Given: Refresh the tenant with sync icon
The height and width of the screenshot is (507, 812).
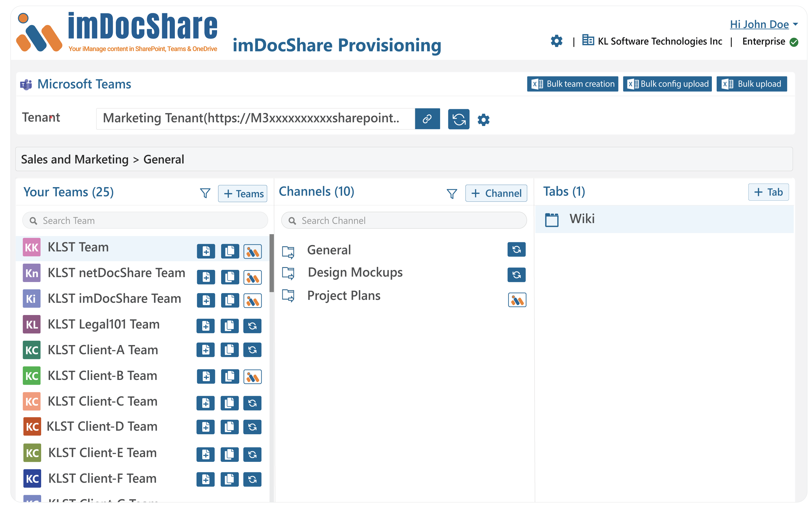Looking at the screenshot, I should [459, 119].
